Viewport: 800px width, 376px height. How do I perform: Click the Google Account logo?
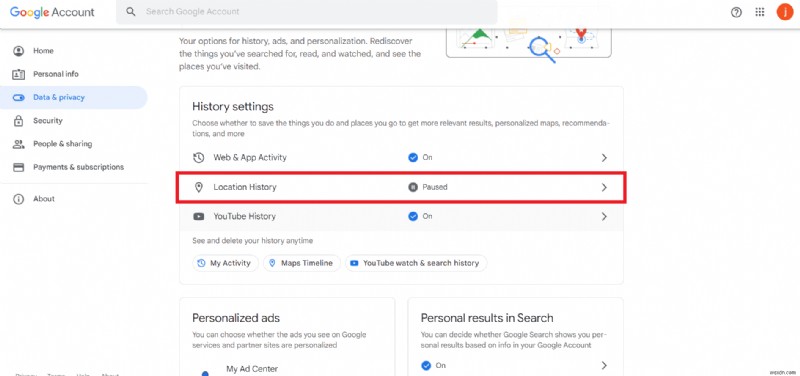[52, 12]
